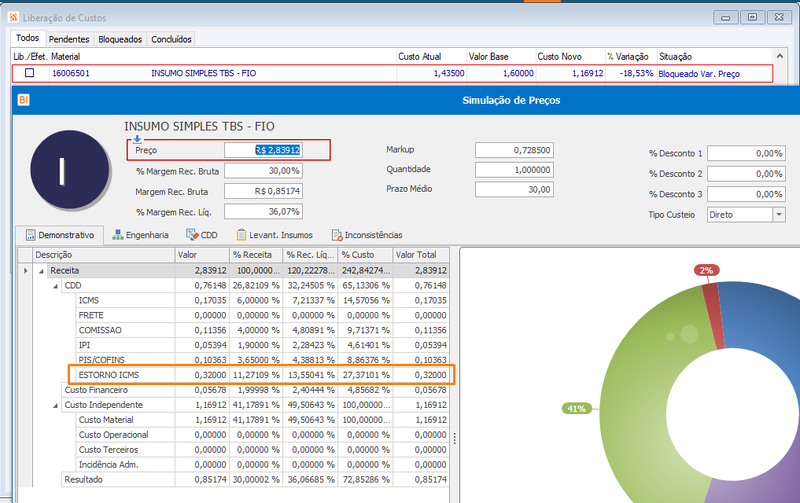Click INSUMO SIMPLES TBS - FIO in the grid row
This screenshot has height=503, width=800.
point(204,73)
